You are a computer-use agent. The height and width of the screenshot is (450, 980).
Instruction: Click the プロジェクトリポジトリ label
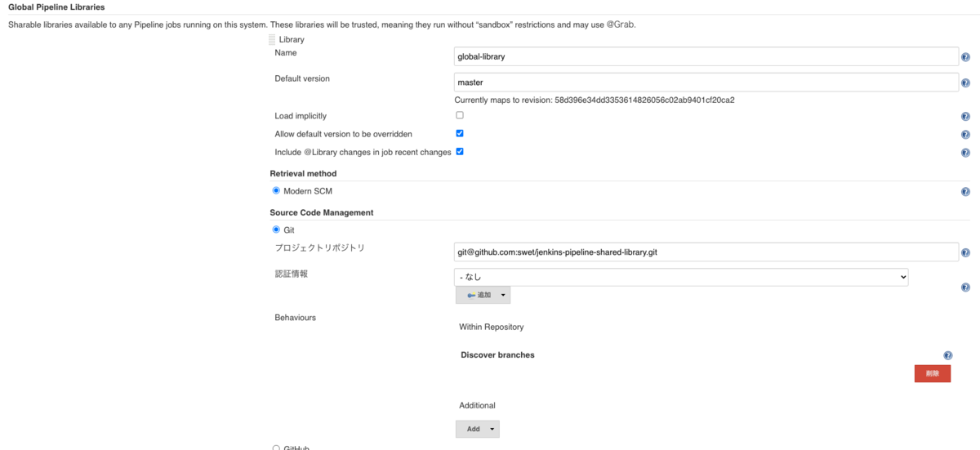pyautogui.click(x=319, y=247)
